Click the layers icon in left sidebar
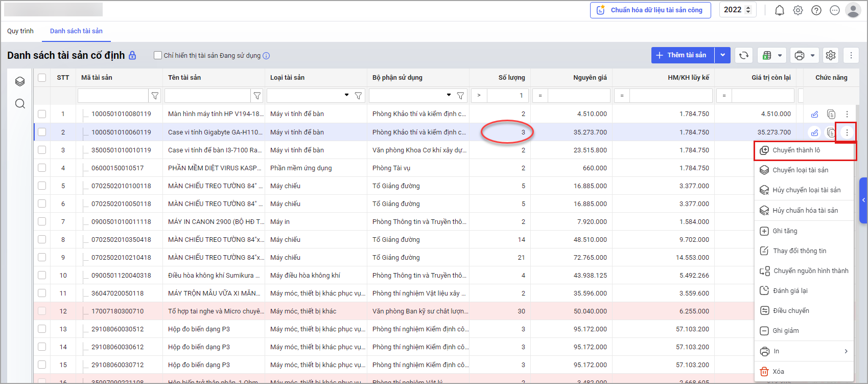868x384 pixels. [20, 81]
